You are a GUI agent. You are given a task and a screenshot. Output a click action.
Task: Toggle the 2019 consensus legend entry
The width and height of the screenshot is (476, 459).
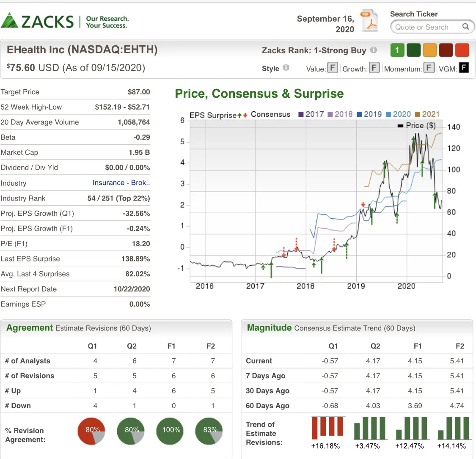[x=369, y=114]
